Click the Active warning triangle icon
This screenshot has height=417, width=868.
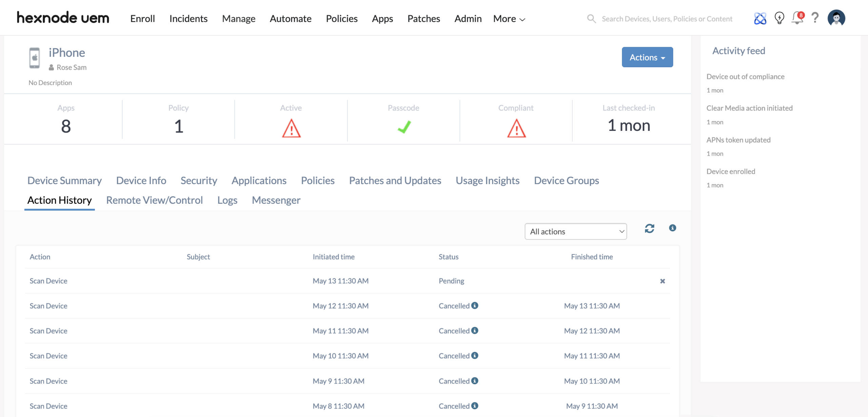291,128
